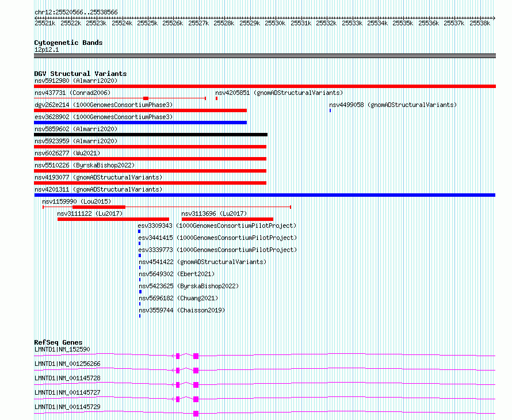Viewport: 512px width, 420px height.
Task: Click the small blue nsv4499058 marker
Action: pos(330,110)
